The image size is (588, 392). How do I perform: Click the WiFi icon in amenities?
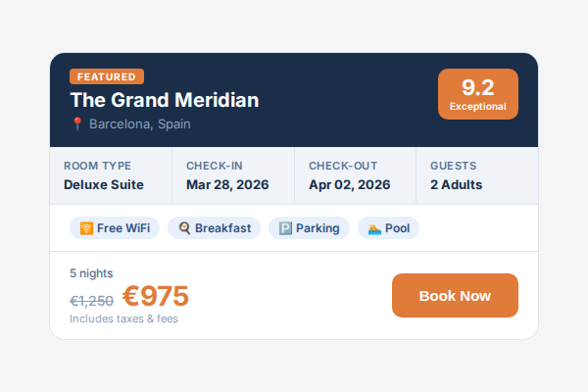pyautogui.click(x=86, y=228)
